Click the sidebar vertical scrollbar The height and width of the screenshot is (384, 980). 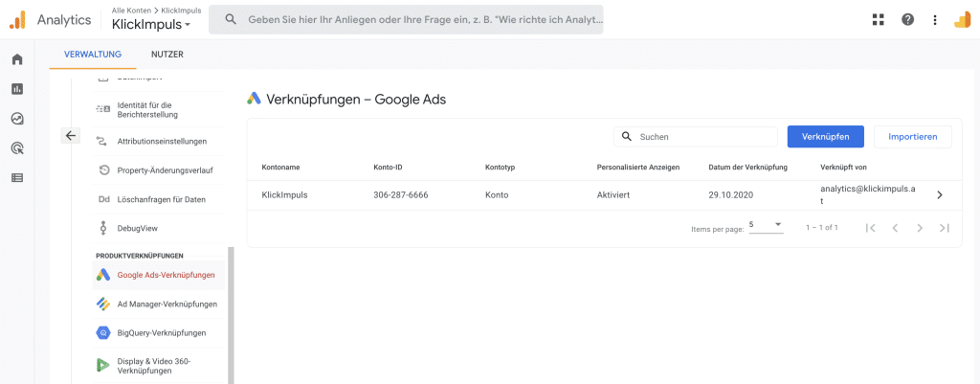tap(231, 315)
